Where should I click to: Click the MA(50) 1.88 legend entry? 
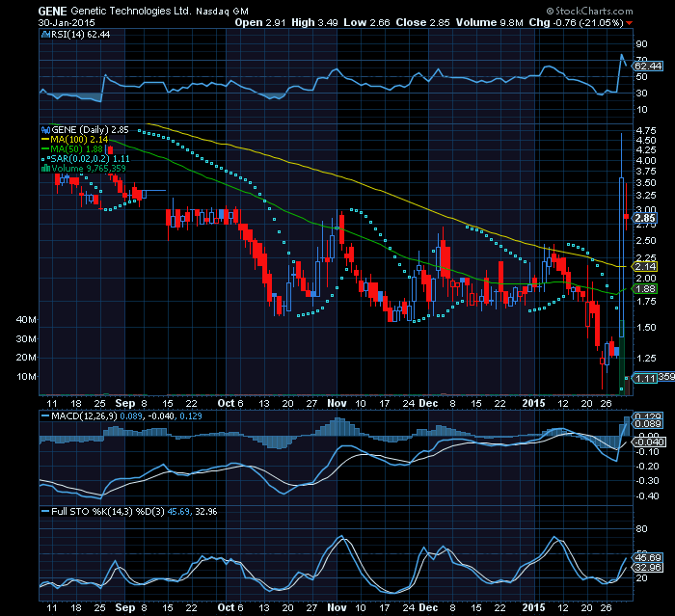point(77,149)
